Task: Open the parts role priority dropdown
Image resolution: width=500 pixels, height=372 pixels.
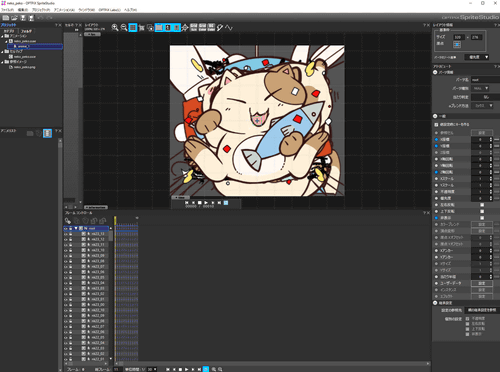Action: [477, 57]
